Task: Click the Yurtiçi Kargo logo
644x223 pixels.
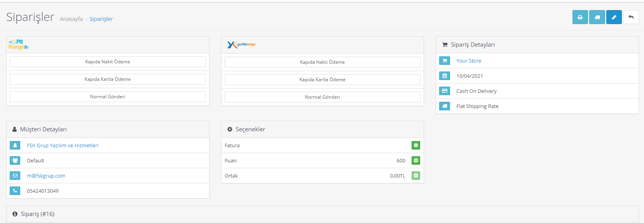Action: pyautogui.click(x=241, y=45)
